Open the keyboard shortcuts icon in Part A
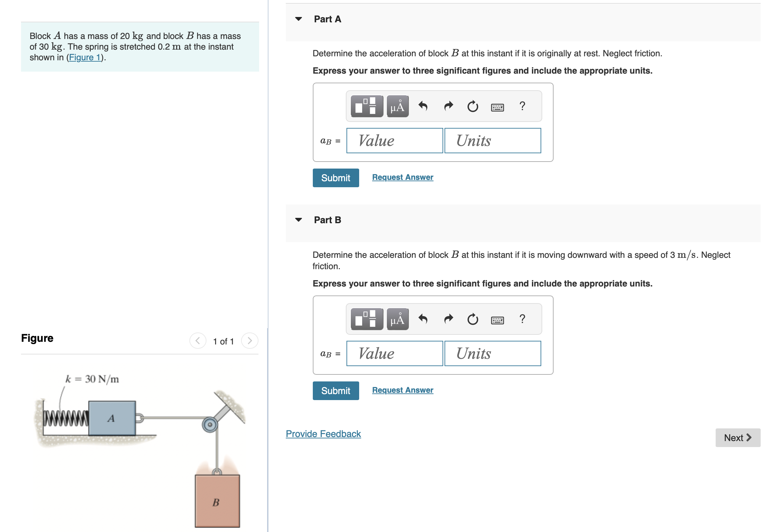 (x=497, y=106)
